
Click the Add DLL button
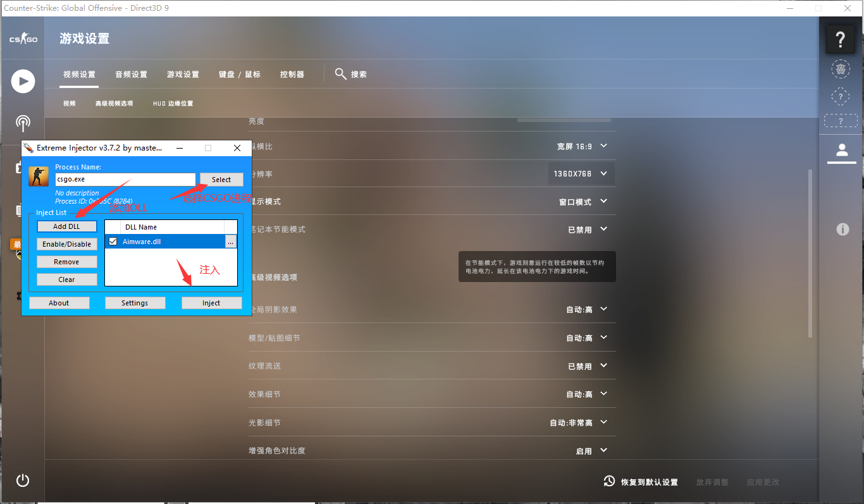pyautogui.click(x=66, y=226)
